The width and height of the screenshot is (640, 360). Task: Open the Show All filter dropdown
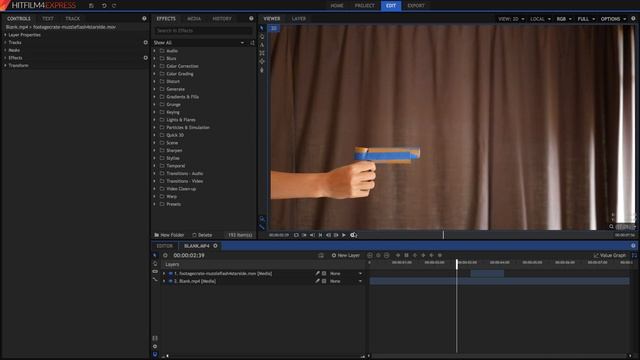point(199,43)
